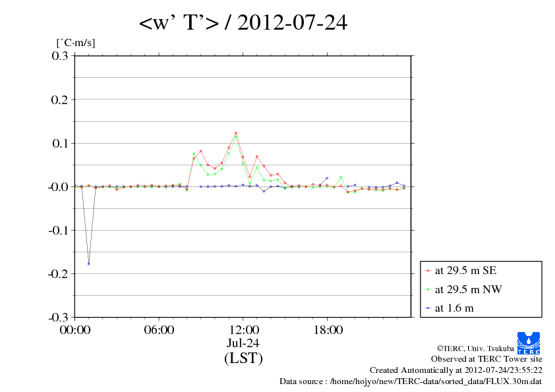Click the red peak data point near 0.12
Viewport: 555px width, 392px height.
pos(236,133)
